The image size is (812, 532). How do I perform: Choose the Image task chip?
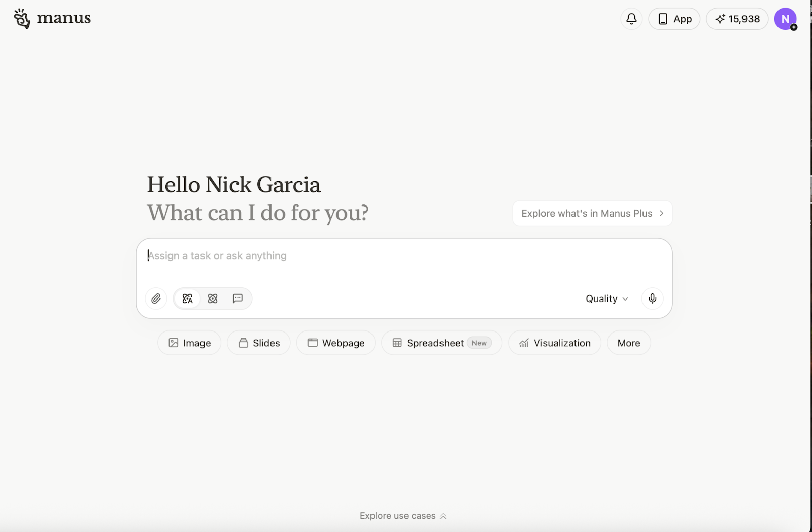pyautogui.click(x=189, y=343)
